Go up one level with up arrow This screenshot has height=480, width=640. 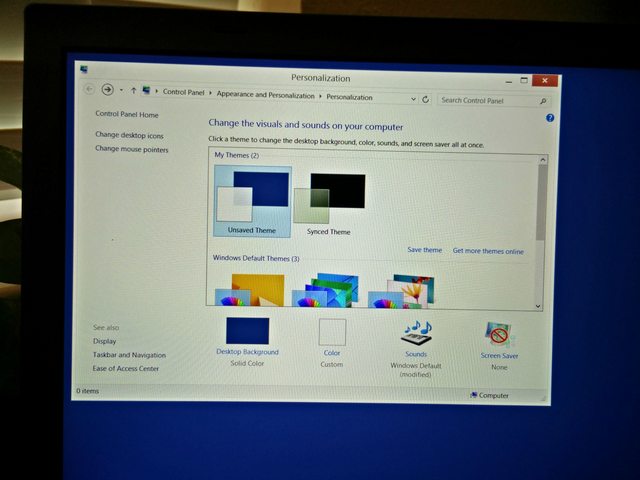133,91
